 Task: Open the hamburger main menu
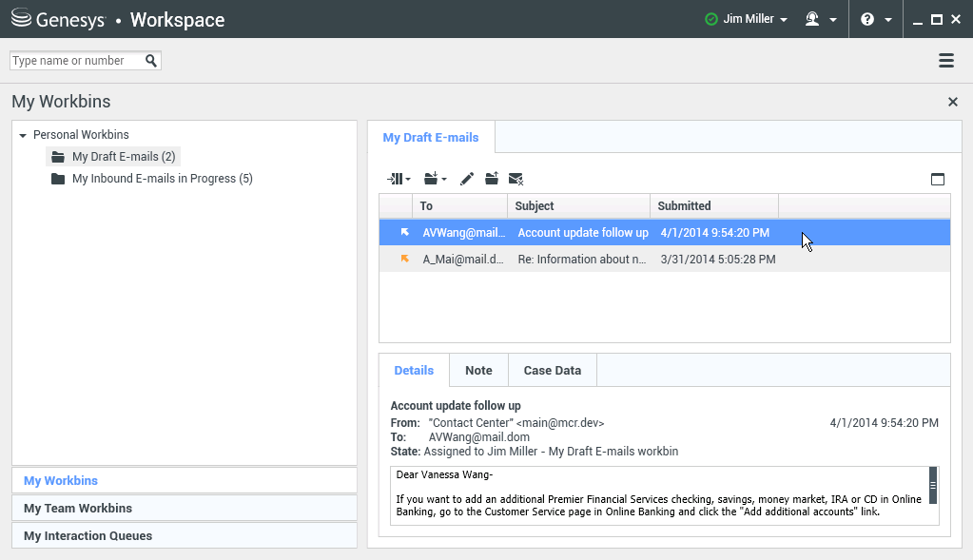(945, 61)
